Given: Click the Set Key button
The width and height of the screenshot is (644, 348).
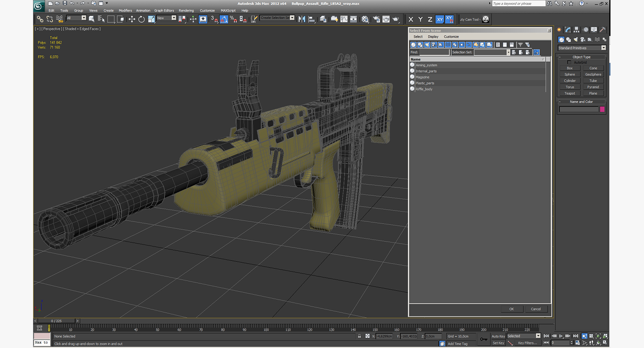Looking at the screenshot, I should click(498, 343).
